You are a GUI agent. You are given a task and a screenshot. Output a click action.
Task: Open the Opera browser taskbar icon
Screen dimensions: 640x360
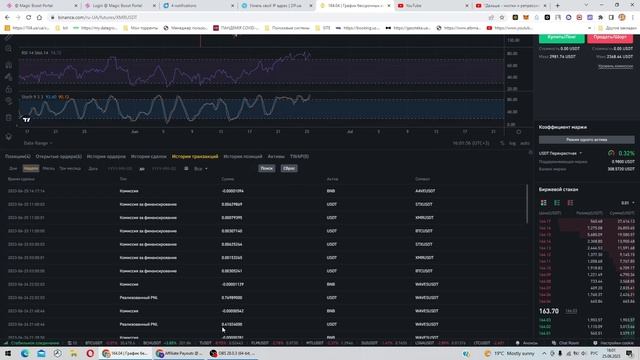point(90,353)
